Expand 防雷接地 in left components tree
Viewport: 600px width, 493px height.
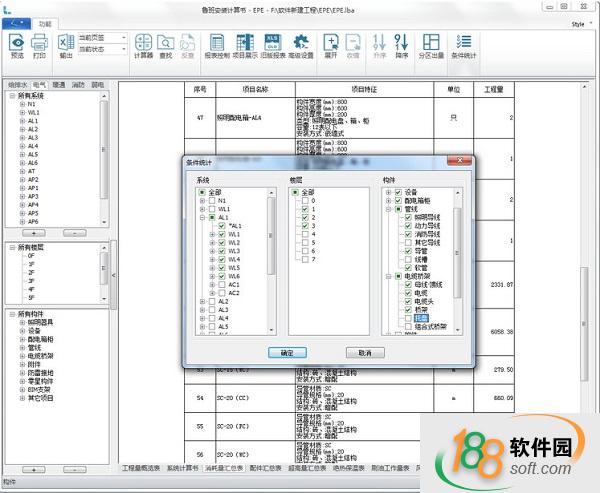(x=22, y=373)
